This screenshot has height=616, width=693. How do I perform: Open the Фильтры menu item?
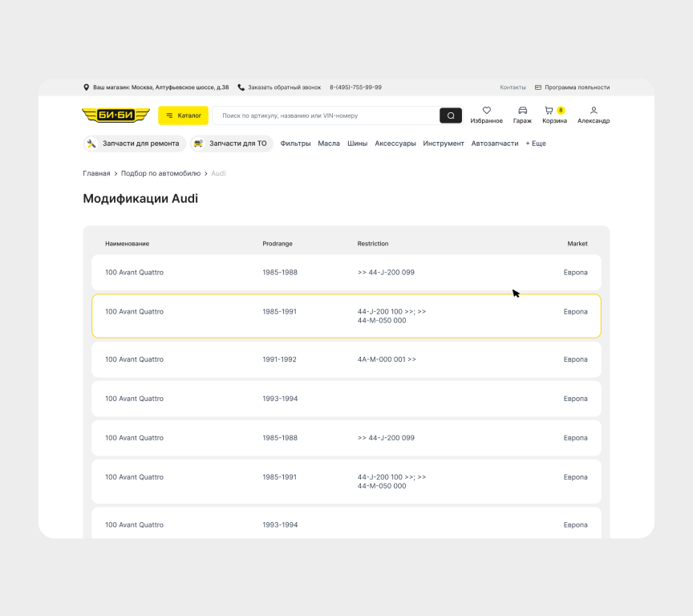tap(295, 144)
